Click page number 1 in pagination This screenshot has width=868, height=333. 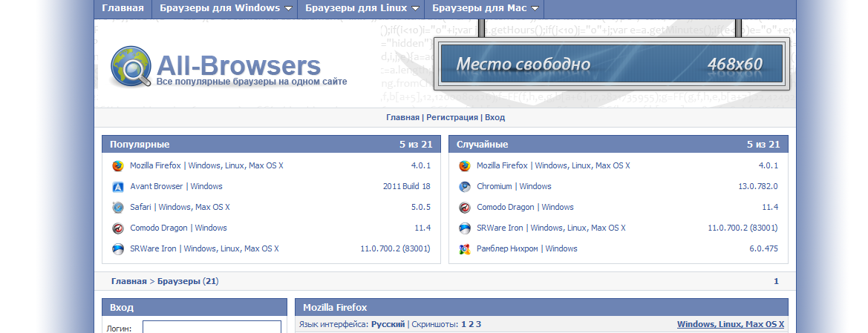[x=776, y=281]
